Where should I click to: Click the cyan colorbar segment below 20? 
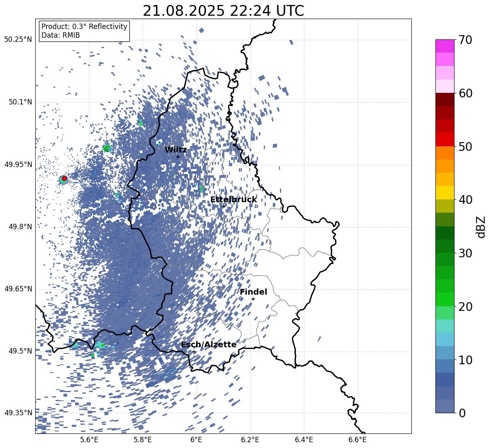click(x=445, y=326)
